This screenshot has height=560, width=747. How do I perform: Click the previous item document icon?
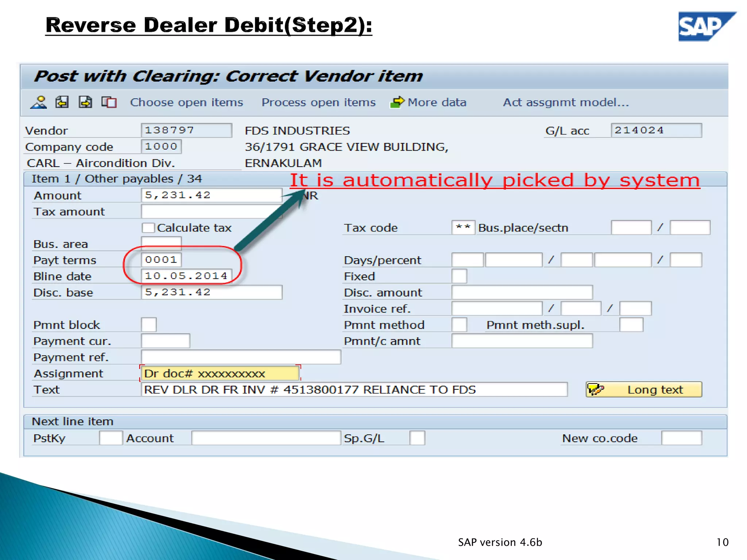tap(62, 102)
